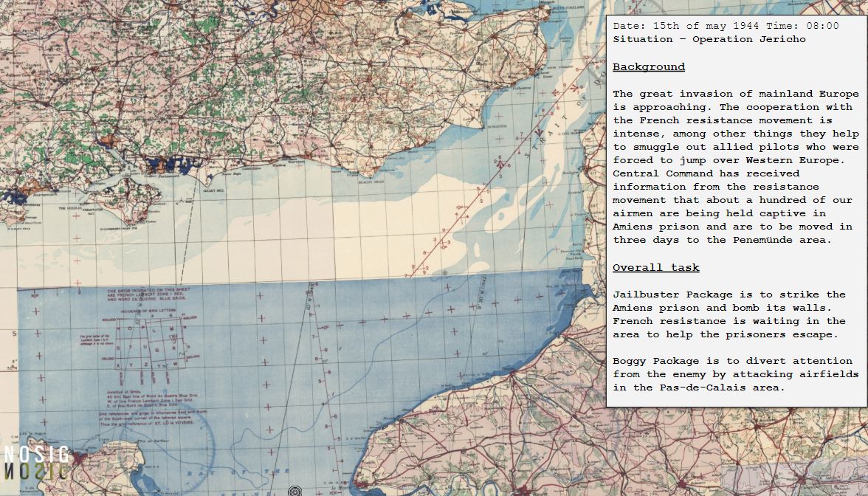Click the date and time line
The image size is (868, 496).
coord(725,26)
